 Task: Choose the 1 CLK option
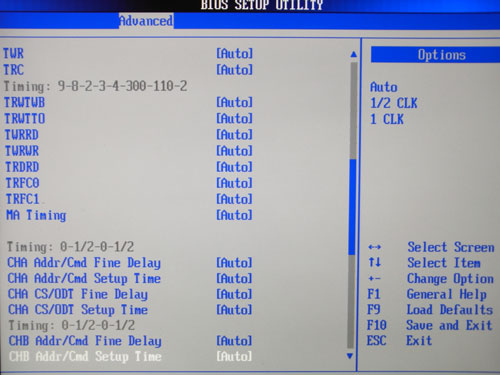[387, 119]
